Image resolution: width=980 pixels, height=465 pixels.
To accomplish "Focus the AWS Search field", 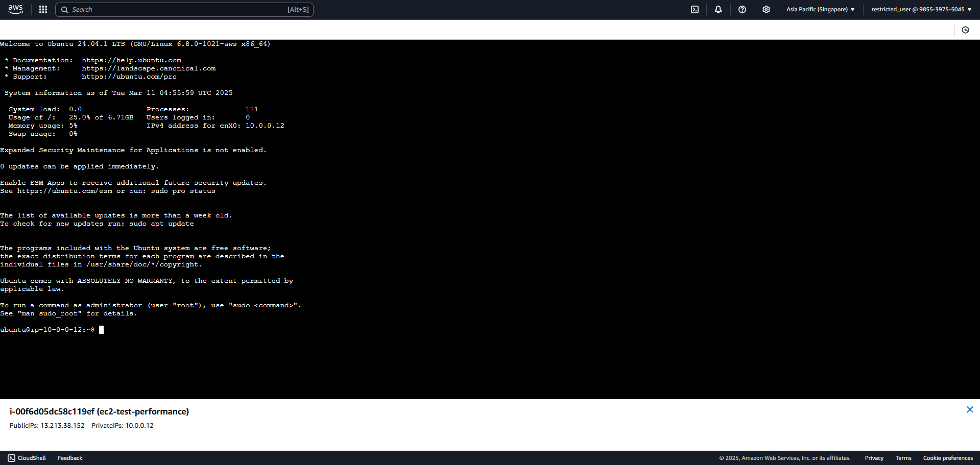I will (x=184, y=9).
